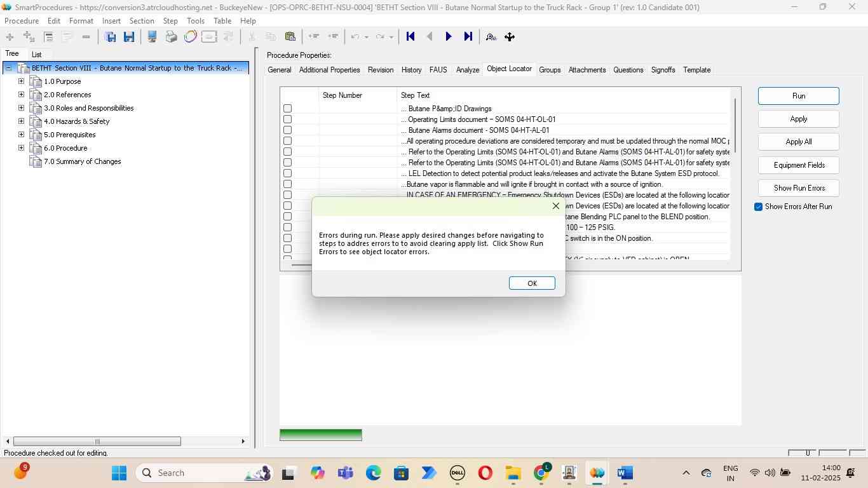Screen dimensions: 868x488
Task: Click the Show Run Errors button
Action: click(x=799, y=188)
